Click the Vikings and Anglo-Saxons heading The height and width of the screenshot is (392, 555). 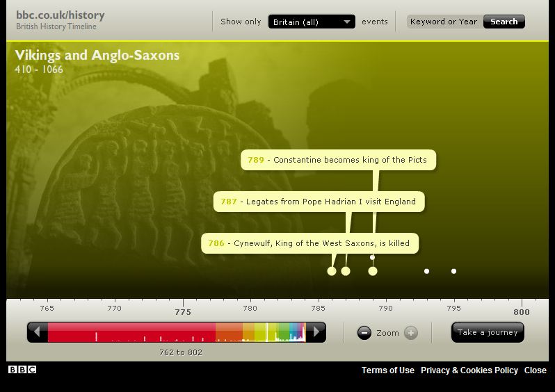[x=97, y=56]
